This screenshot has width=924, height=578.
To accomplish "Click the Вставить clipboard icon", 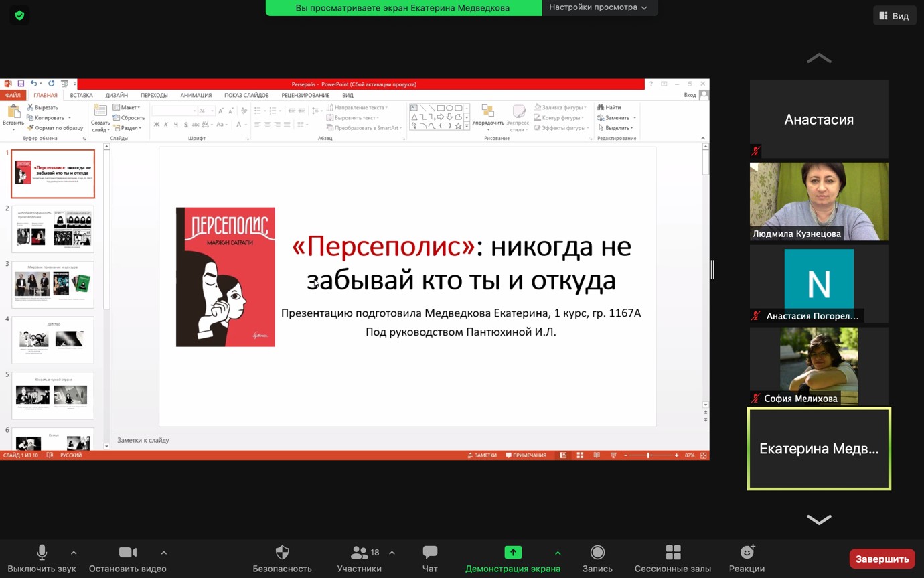I will (13, 111).
